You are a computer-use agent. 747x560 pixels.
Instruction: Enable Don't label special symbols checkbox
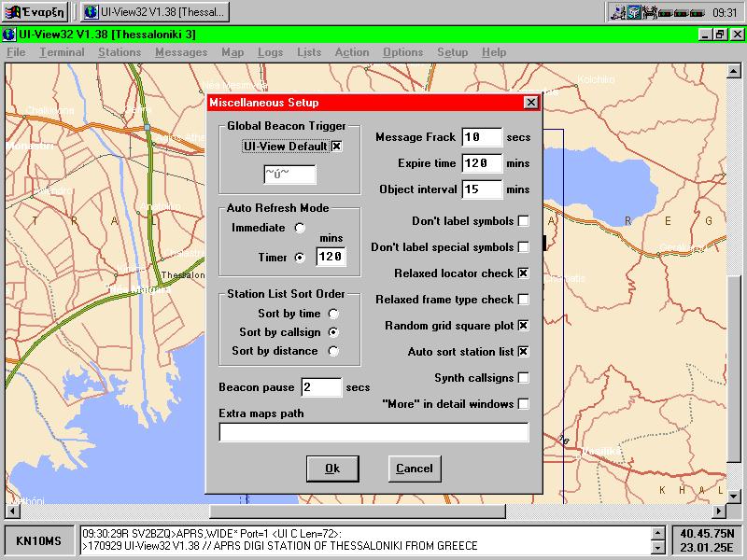[523, 247]
